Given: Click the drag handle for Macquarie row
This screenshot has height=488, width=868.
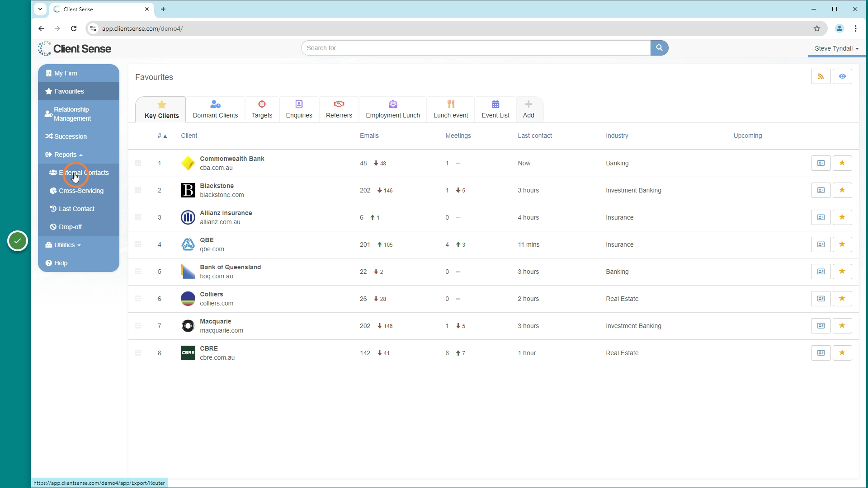Looking at the screenshot, I should 138,326.
